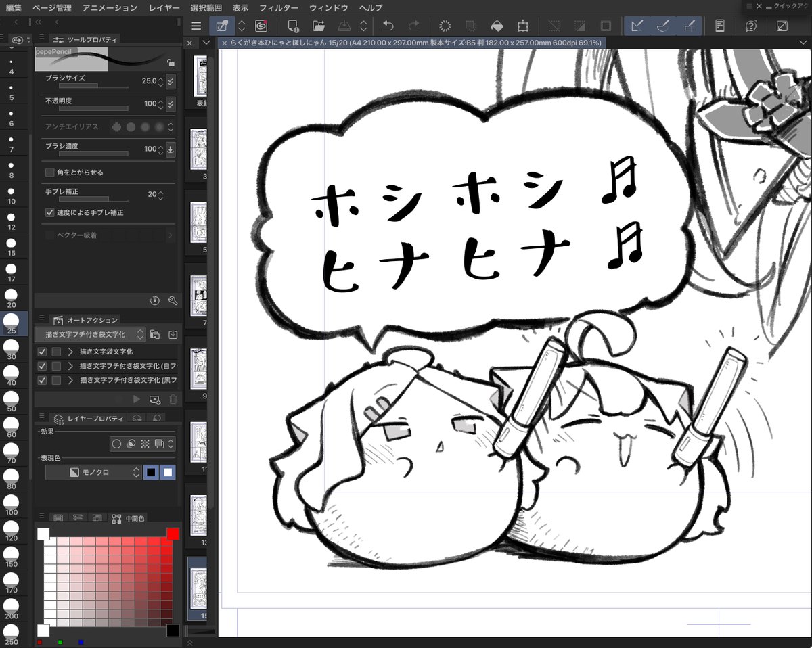Click the import auto action set icon
The width and height of the screenshot is (812, 648).
(x=173, y=334)
